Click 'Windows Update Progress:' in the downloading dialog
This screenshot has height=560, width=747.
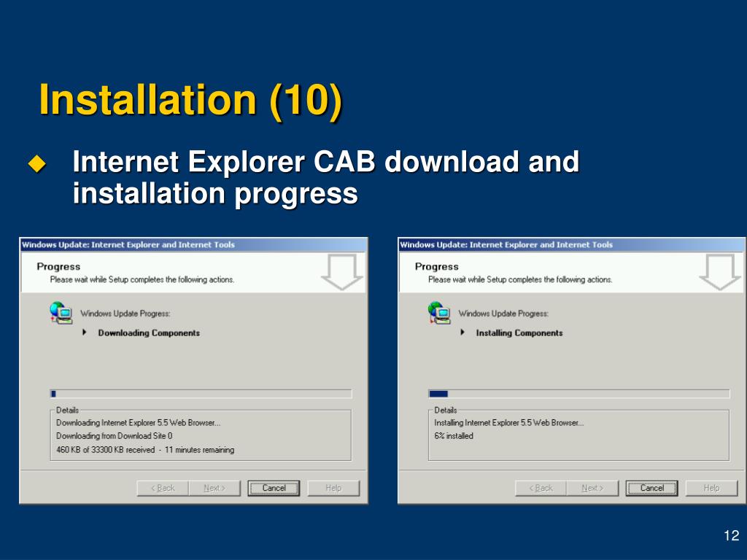125,314
